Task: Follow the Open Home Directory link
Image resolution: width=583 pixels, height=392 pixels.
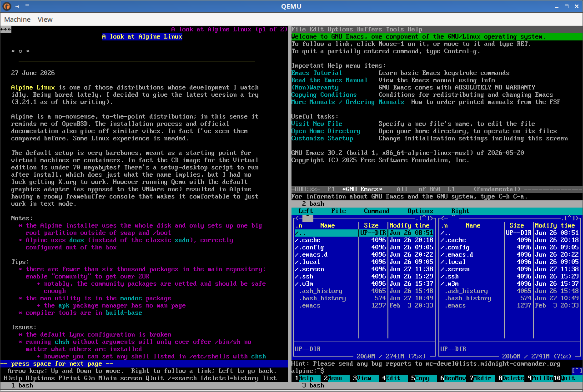Action: (326, 131)
